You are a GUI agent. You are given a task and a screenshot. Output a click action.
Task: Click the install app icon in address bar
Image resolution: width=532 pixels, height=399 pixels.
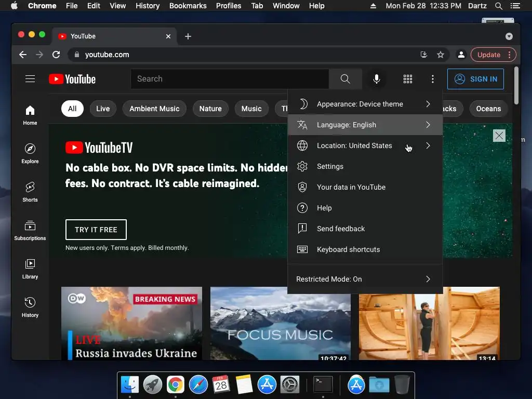click(424, 55)
